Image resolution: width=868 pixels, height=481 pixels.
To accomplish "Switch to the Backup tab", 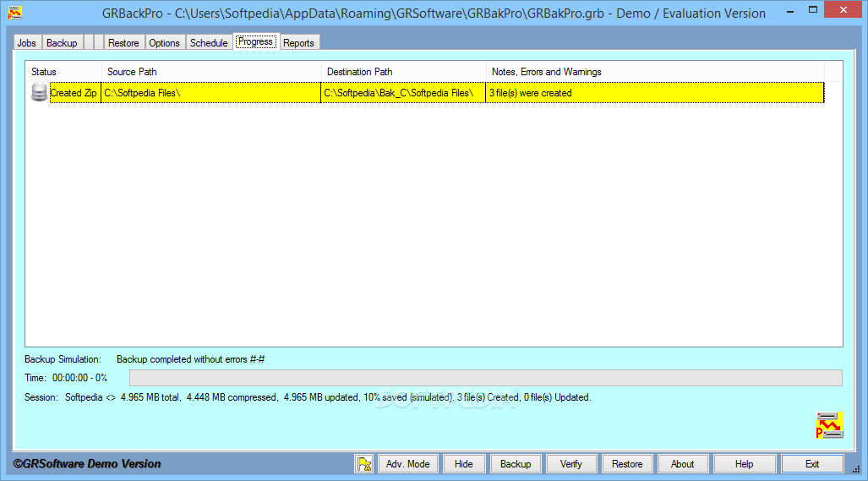I will (62, 42).
